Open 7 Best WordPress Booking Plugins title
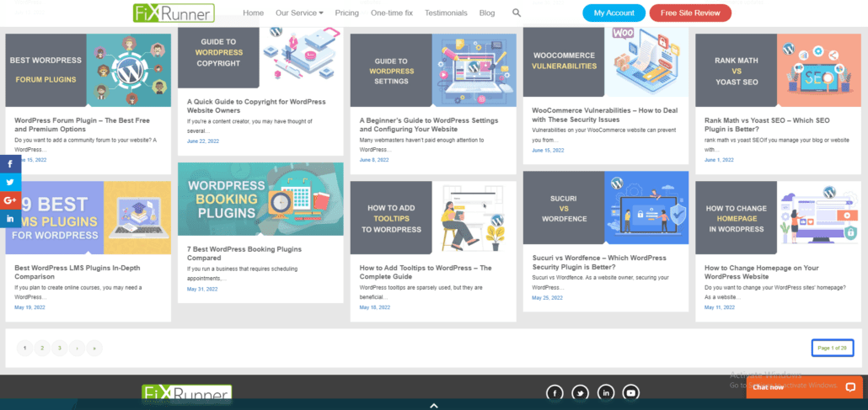868x410 pixels. (x=244, y=253)
